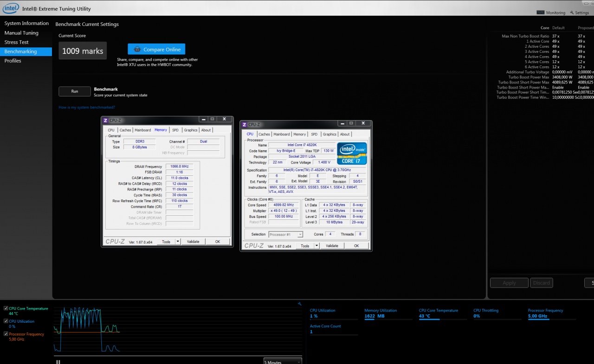The height and width of the screenshot is (364, 594).
Task: Minimize the CPU-Z Memory window
Action: (x=203, y=119)
